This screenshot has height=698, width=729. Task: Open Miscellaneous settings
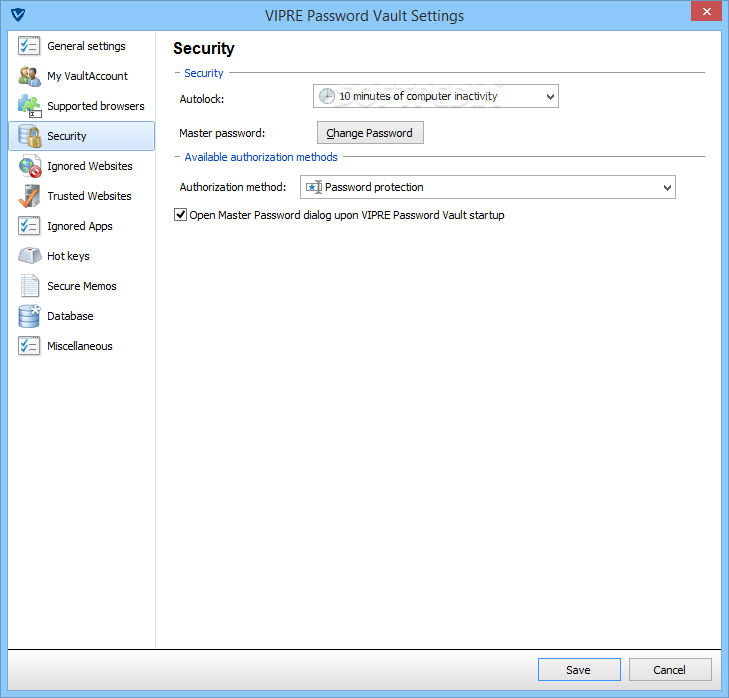[x=80, y=346]
